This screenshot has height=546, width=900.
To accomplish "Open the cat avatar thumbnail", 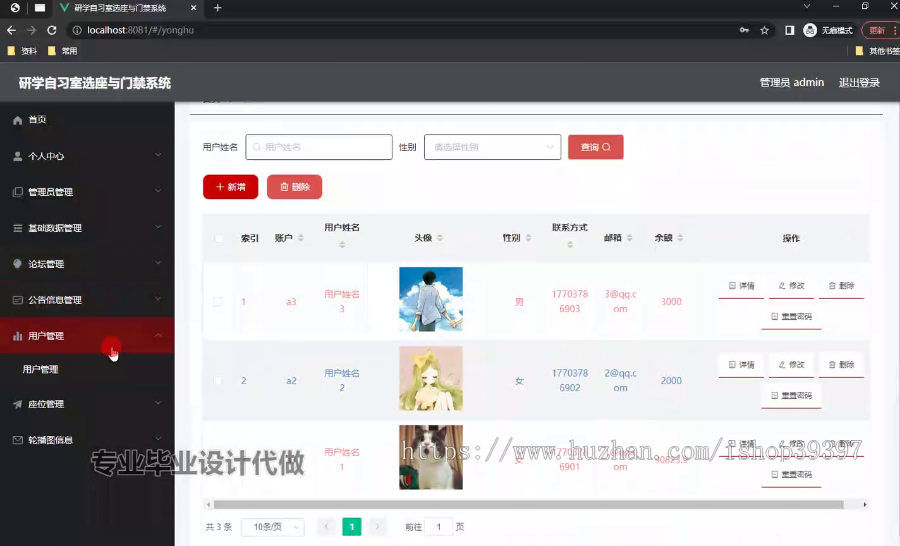I will 431,457.
